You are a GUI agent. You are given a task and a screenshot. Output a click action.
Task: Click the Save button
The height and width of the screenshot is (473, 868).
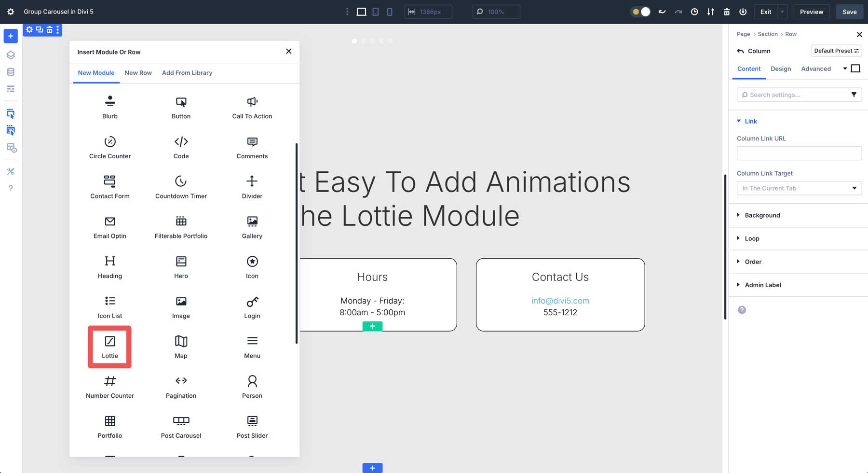click(849, 12)
